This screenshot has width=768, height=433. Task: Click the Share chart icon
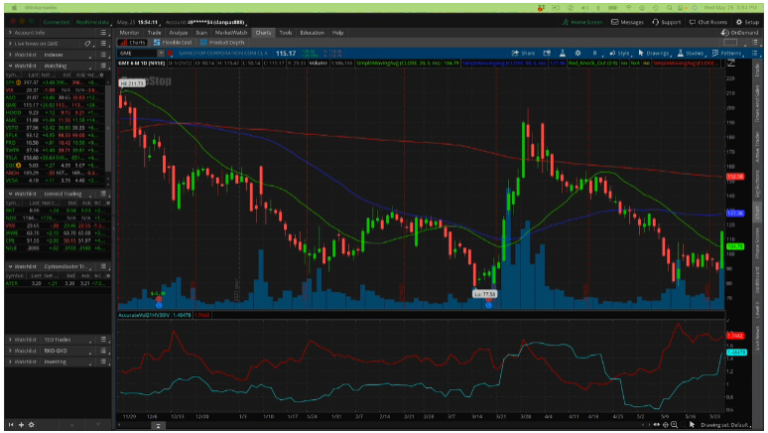[x=526, y=52]
